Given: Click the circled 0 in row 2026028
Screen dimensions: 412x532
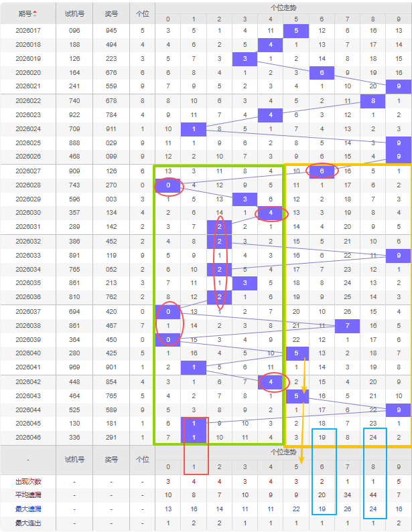Looking at the screenshot, I should 168,185.
